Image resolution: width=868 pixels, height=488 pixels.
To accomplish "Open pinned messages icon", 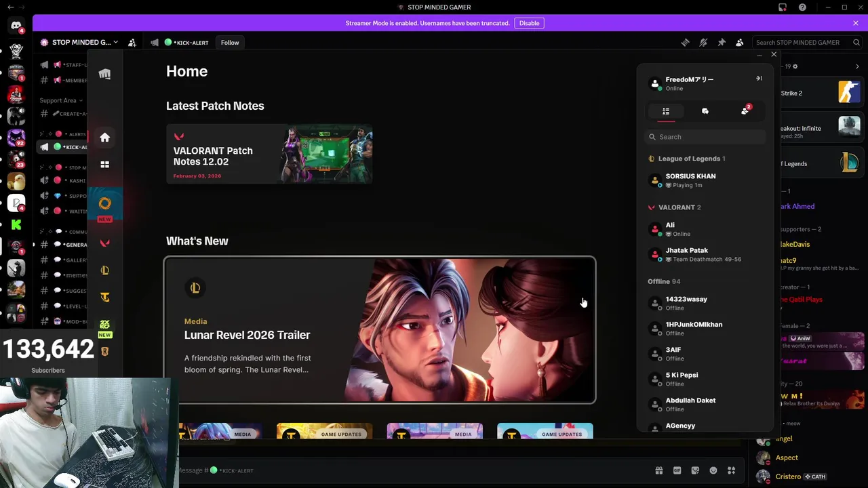I will tap(722, 42).
